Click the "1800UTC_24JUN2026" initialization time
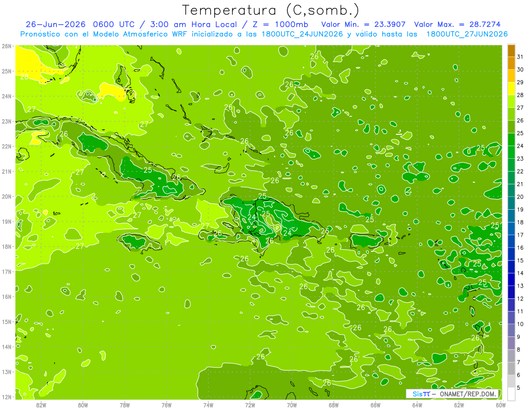Image resolution: width=532 pixels, height=411 pixels. pyautogui.click(x=301, y=34)
